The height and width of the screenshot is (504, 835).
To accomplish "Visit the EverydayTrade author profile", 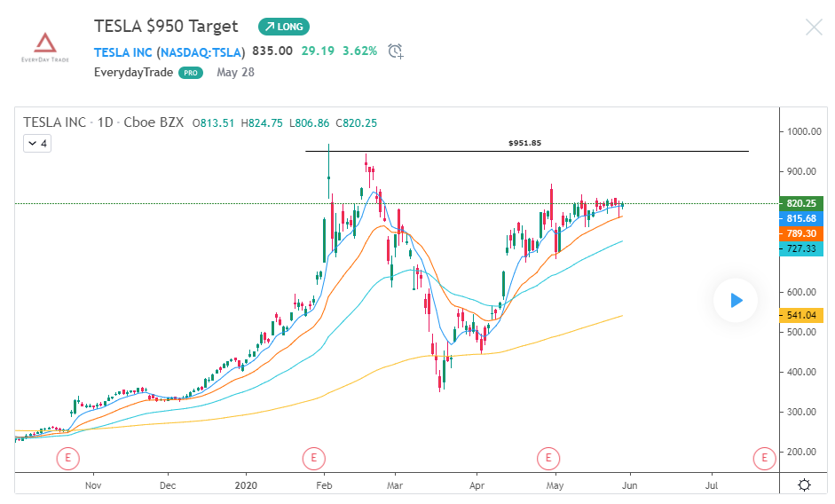I will tap(132, 72).
